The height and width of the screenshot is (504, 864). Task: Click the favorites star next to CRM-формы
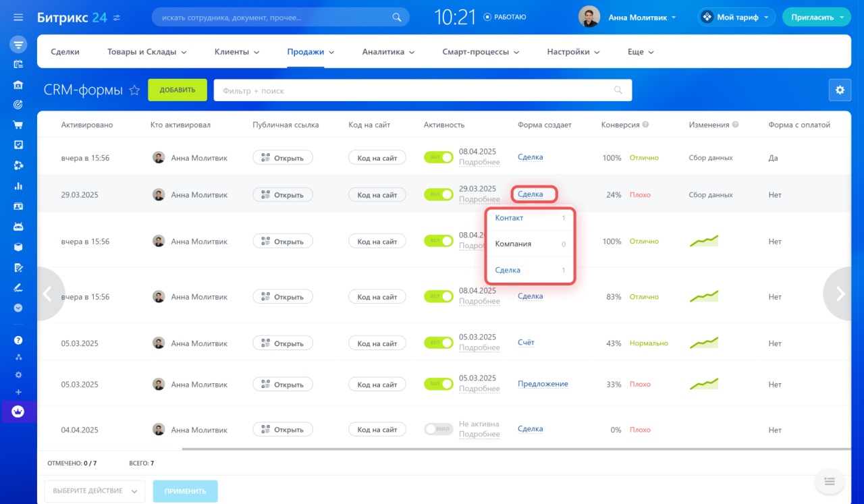pos(134,90)
